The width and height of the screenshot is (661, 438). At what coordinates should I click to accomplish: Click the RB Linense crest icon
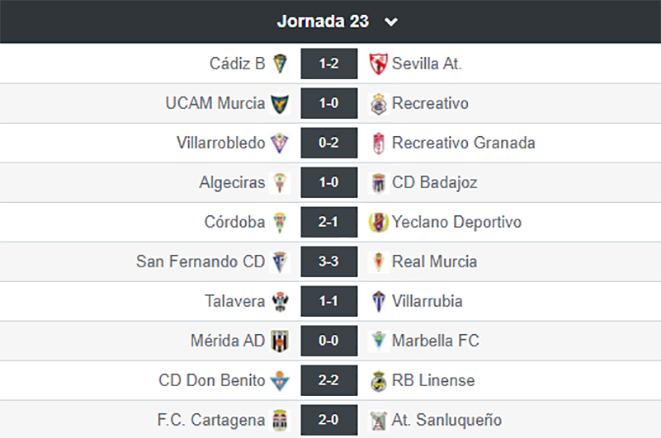(378, 381)
